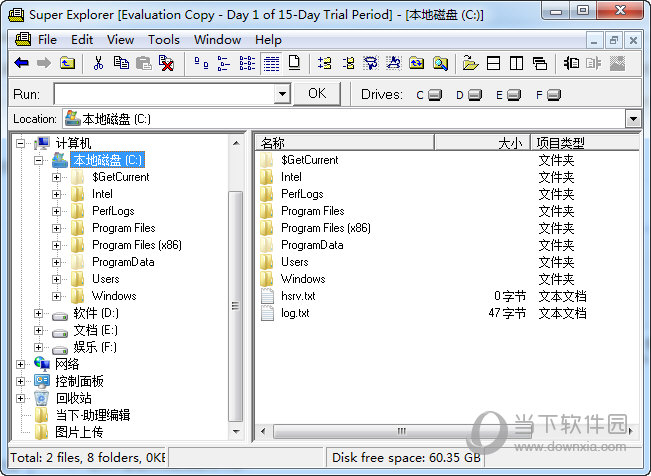Click the blank page preview icon

[x=294, y=63]
